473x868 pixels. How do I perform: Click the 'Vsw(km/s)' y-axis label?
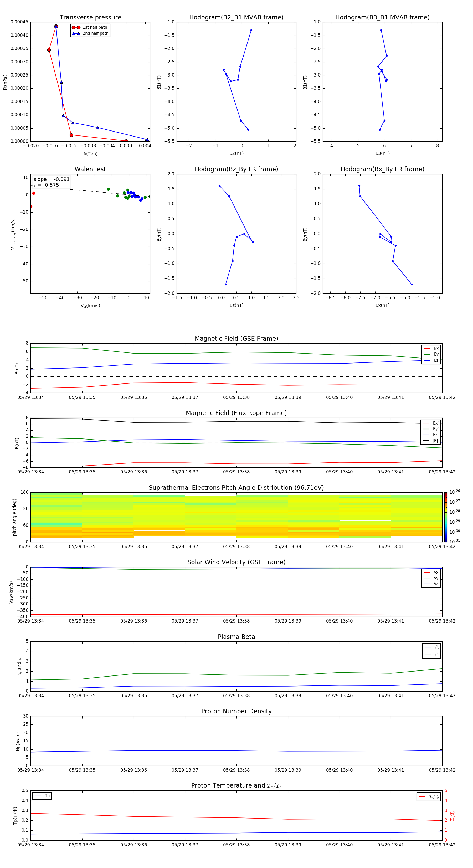point(11,592)
